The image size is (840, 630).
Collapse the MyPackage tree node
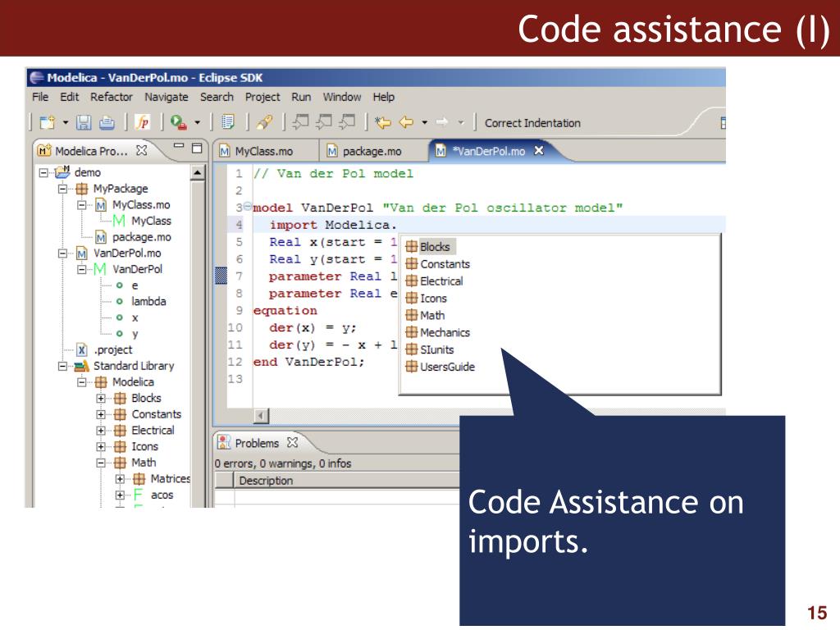coord(62,189)
